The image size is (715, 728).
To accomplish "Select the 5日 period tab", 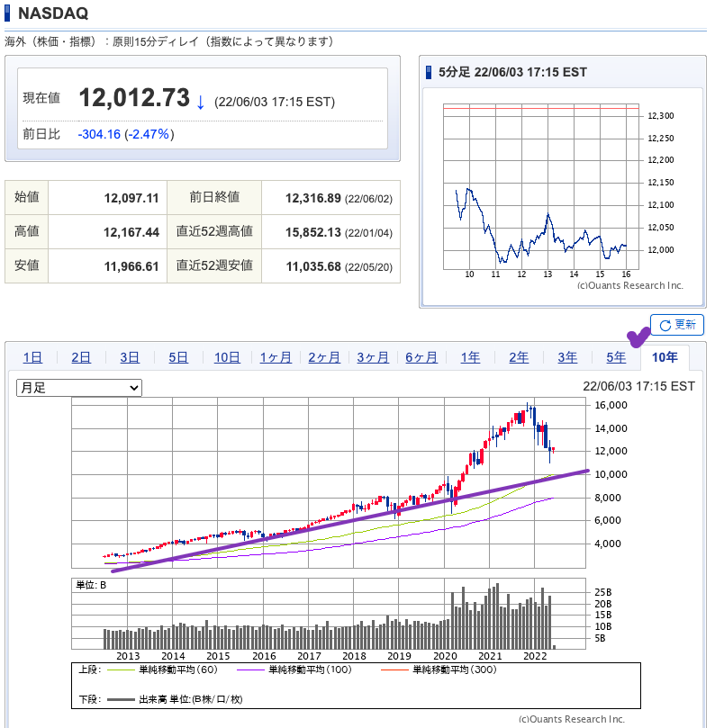I will (x=178, y=357).
